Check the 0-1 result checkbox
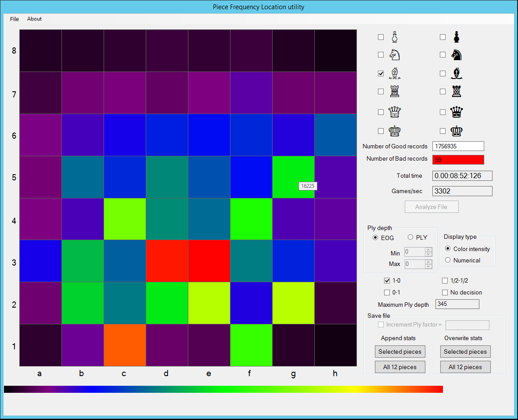The height and width of the screenshot is (420, 518). click(x=387, y=293)
